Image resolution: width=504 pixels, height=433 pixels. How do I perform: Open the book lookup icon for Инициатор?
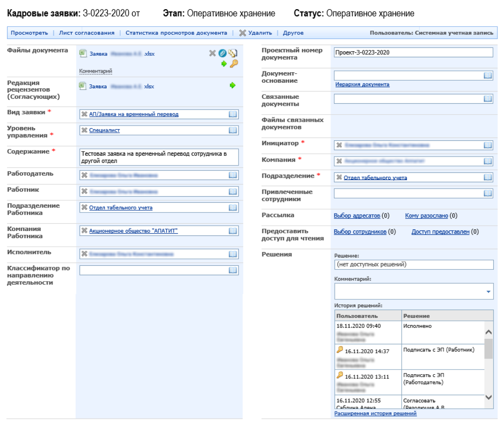(487, 145)
